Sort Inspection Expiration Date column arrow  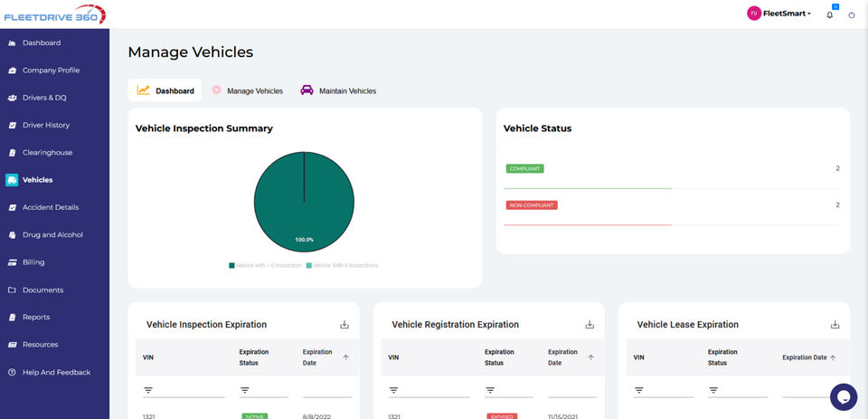[x=346, y=357]
